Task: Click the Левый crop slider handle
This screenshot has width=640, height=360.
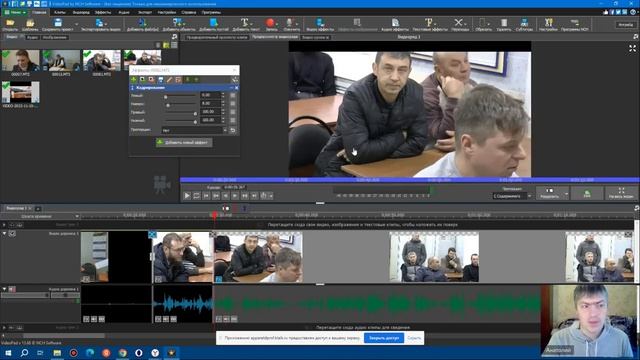Action: [166, 97]
